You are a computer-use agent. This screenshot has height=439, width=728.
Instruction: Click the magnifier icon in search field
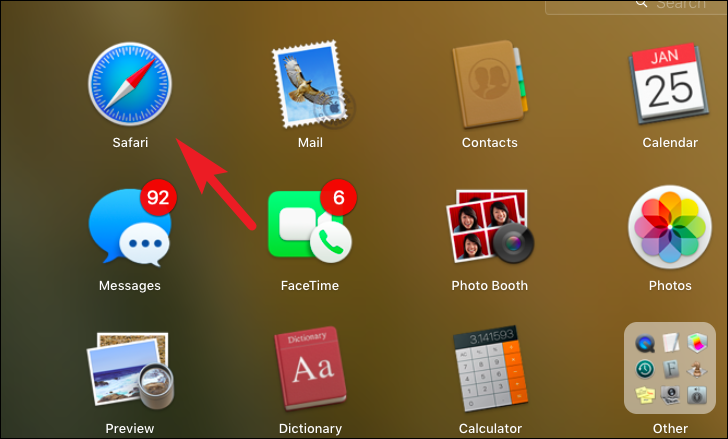pos(642,4)
